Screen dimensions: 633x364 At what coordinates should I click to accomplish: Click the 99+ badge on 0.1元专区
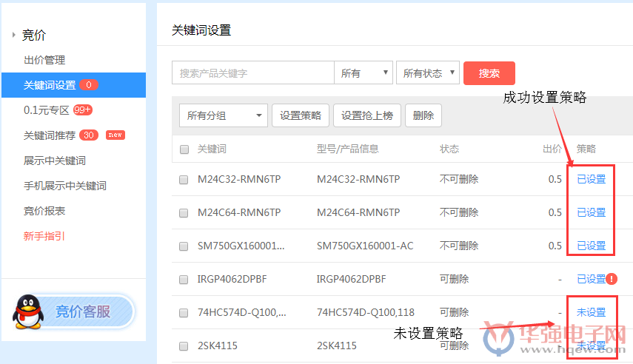[83, 109]
